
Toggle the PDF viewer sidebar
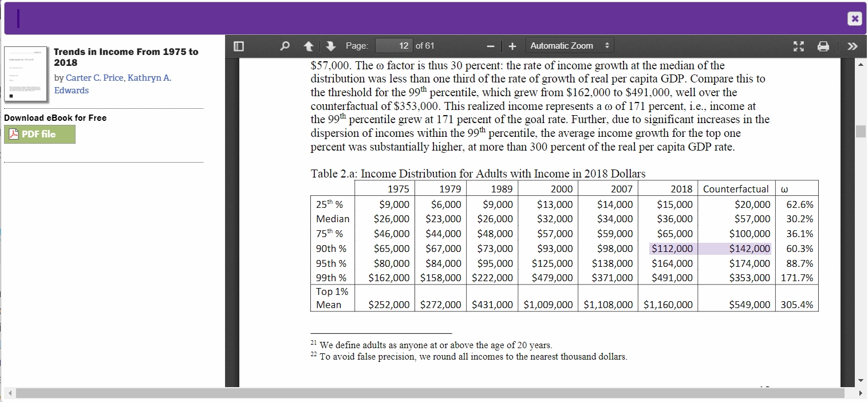(239, 46)
